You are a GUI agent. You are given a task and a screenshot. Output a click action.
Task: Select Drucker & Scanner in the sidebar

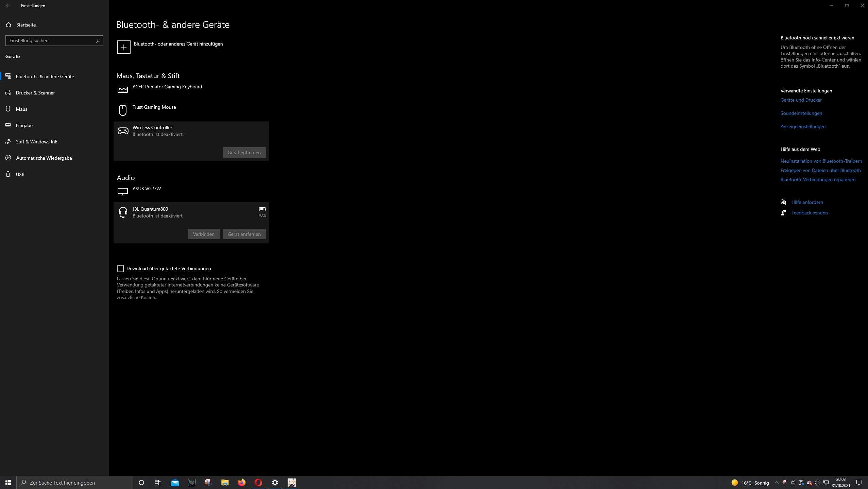click(x=35, y=92)
